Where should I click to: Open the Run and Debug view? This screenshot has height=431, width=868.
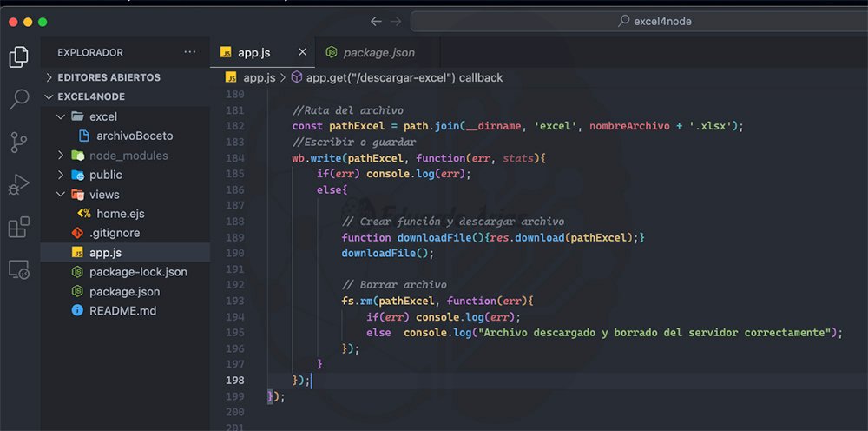[19, 184]
